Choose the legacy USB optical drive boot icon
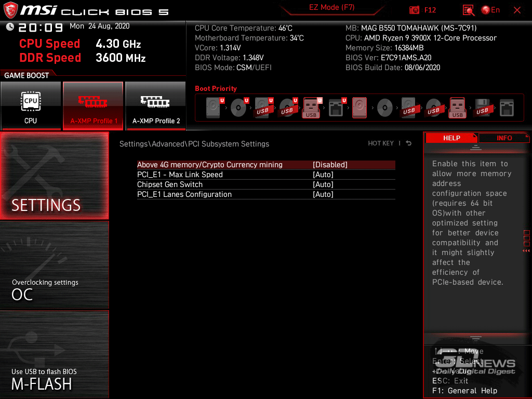Image resolution: width=532 pixels, height=399 pixels. point(434,108)
